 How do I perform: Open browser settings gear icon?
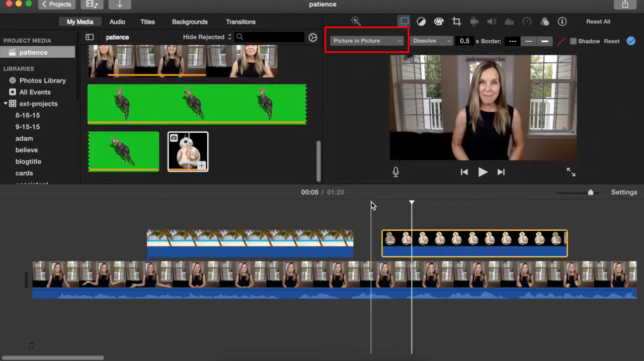click(313, 37)
